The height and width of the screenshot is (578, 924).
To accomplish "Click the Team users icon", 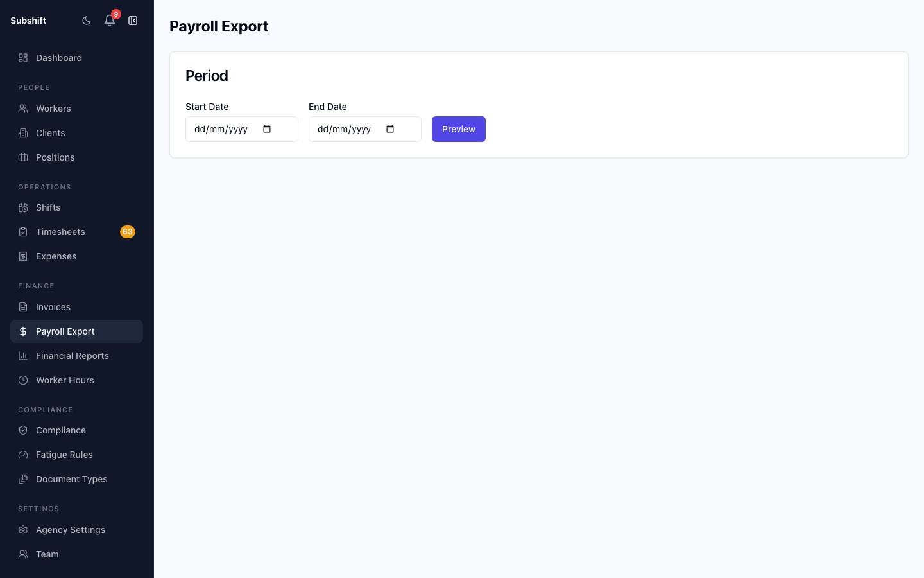I will click(x=23, y=554).
